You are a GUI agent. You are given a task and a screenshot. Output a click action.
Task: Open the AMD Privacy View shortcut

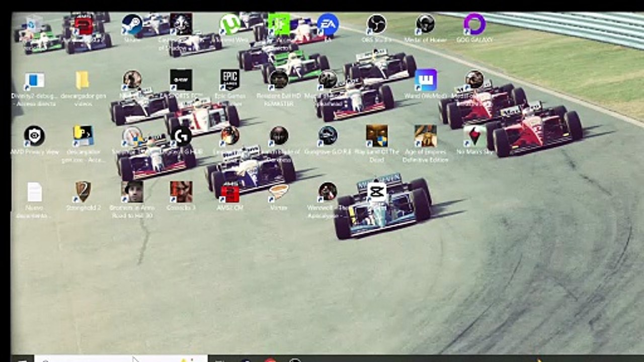(x=34, y=136)
